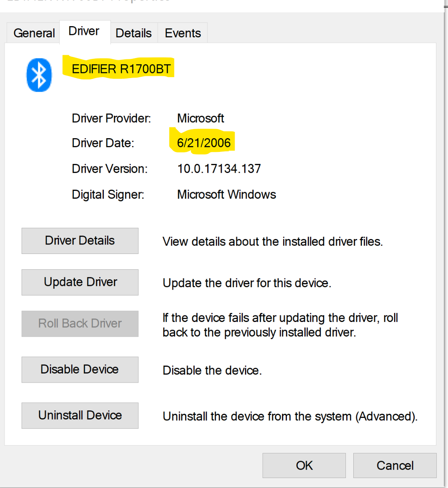Click Uninstall Device button
The width and height of the screenshot is (448, 488).
[80, 415]
